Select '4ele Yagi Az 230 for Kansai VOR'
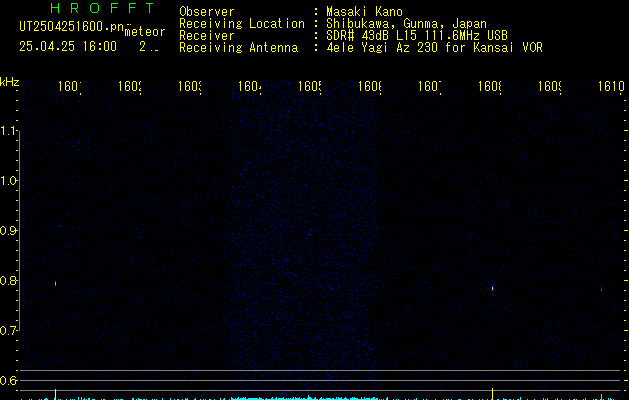 click(x=434, y=47)
